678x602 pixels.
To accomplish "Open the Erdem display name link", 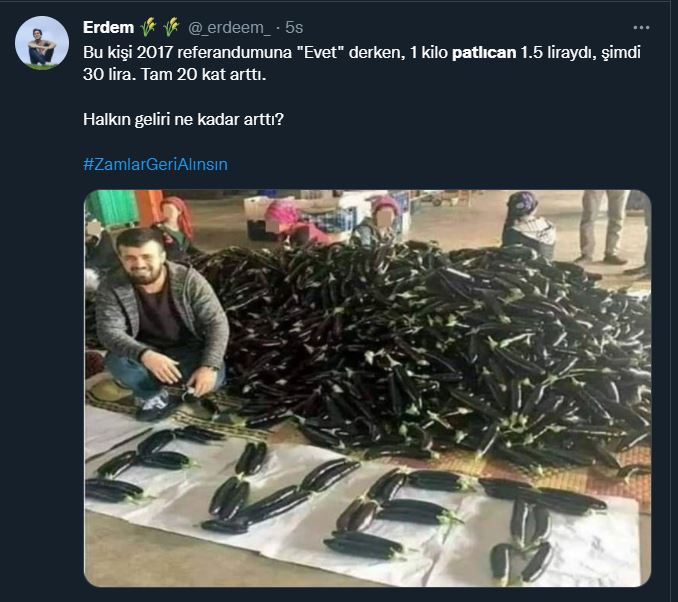I will 109,27.
